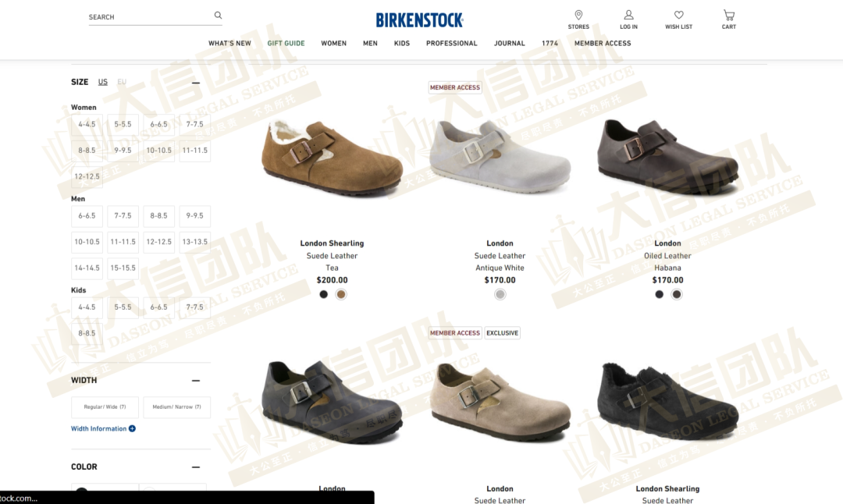Open the London Shearling Tea product link
Screen dimensions: 843x504
332,243
